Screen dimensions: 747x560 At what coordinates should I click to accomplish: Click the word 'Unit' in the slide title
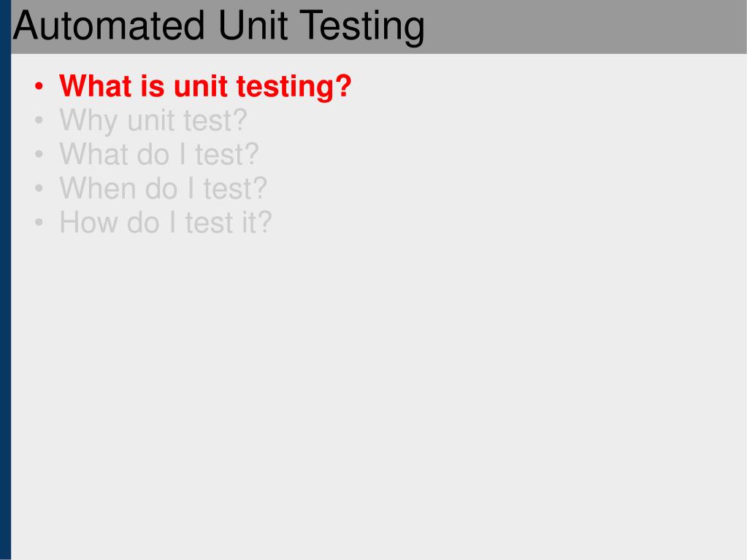253,26
